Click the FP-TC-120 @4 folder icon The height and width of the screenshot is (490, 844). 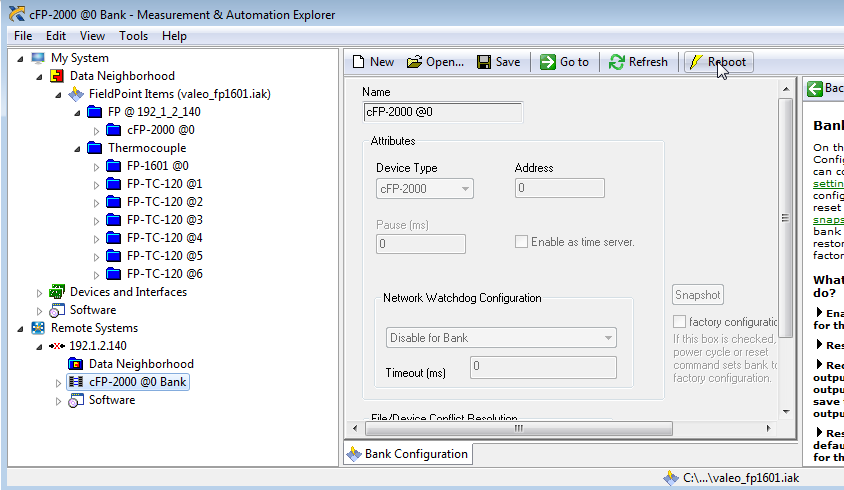[x=114, y=237]
